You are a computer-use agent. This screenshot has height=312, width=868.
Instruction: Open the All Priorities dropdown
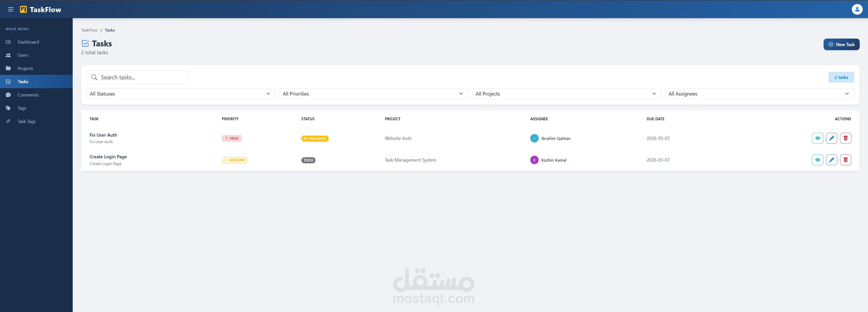[x=374, y=93]
